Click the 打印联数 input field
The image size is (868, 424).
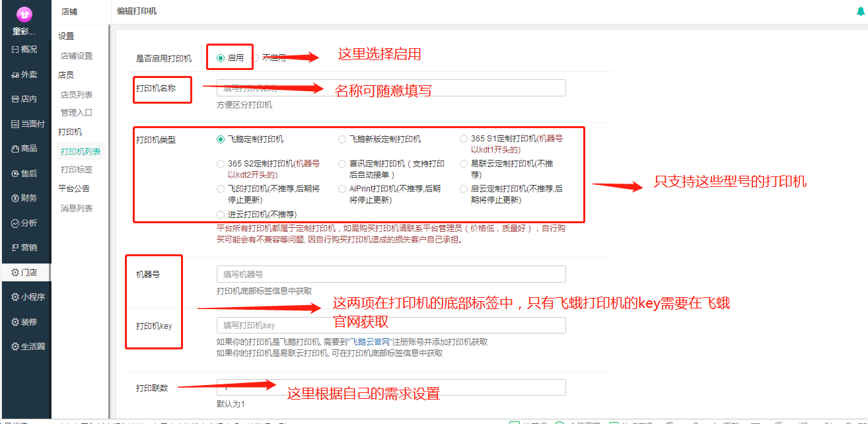[391, 388]
